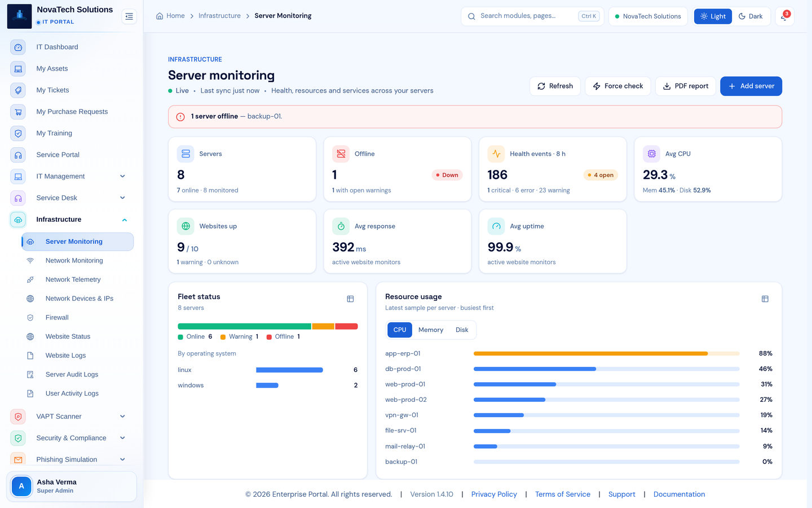The height and width of the screenshot is (508, 812).
Task: Click the Servers card icon
Action: click(x=186, y=154)
